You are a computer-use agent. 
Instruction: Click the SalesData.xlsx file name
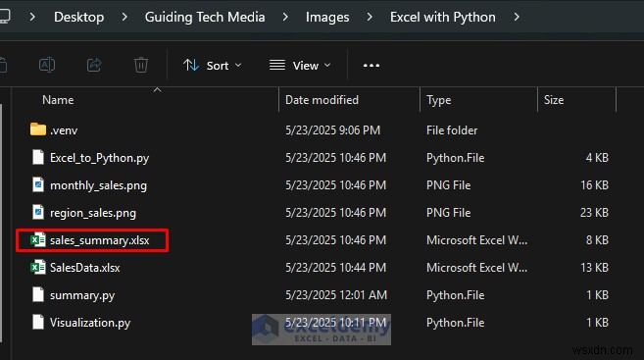[84, 268]
